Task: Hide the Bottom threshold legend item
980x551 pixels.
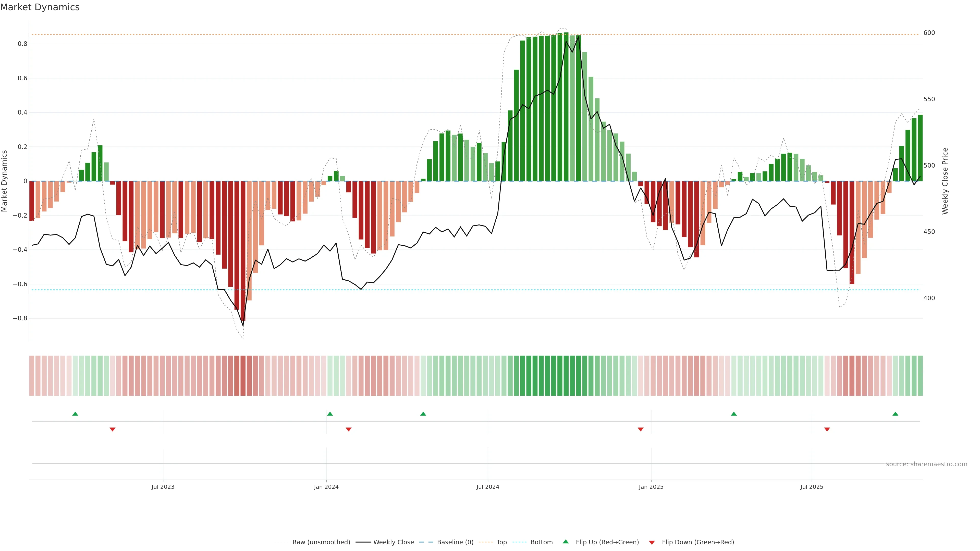Action: click(x=541, y=542)
